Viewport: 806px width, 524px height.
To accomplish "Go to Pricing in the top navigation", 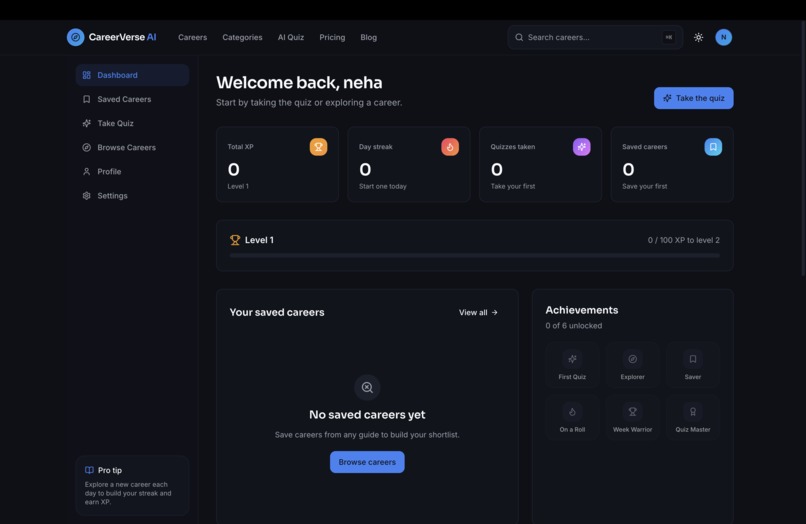I will pyautogui.click(x=332, y=38).
